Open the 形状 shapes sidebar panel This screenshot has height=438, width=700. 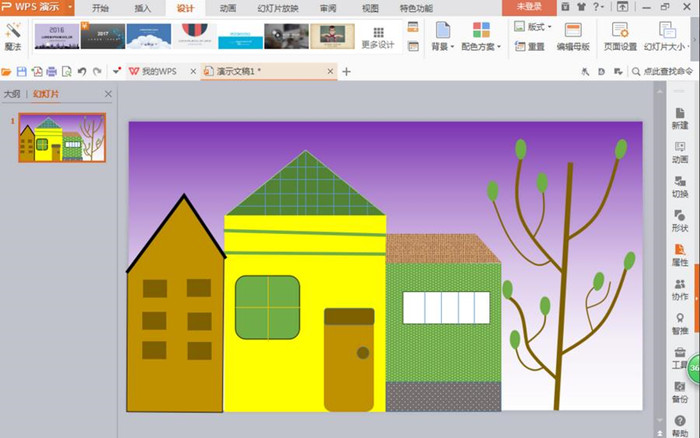[x=679, y=221]
